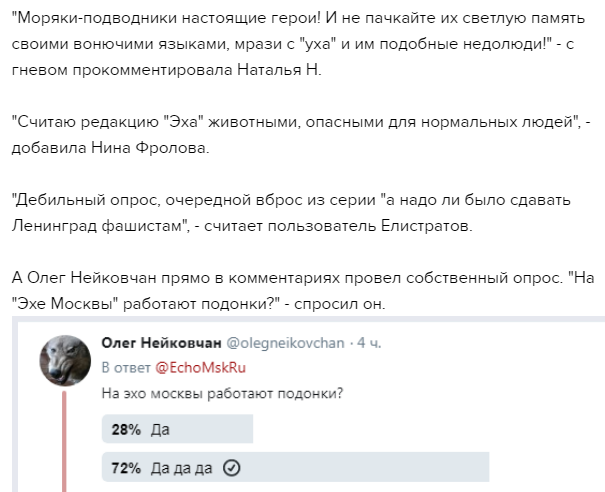Click the red thread line under the avatar
The image size is (605, 492).
[64, 441]
